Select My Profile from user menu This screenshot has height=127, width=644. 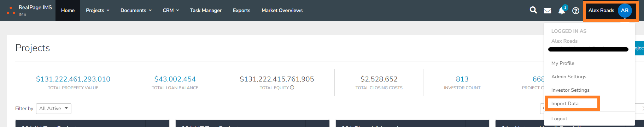click(563, 63)
